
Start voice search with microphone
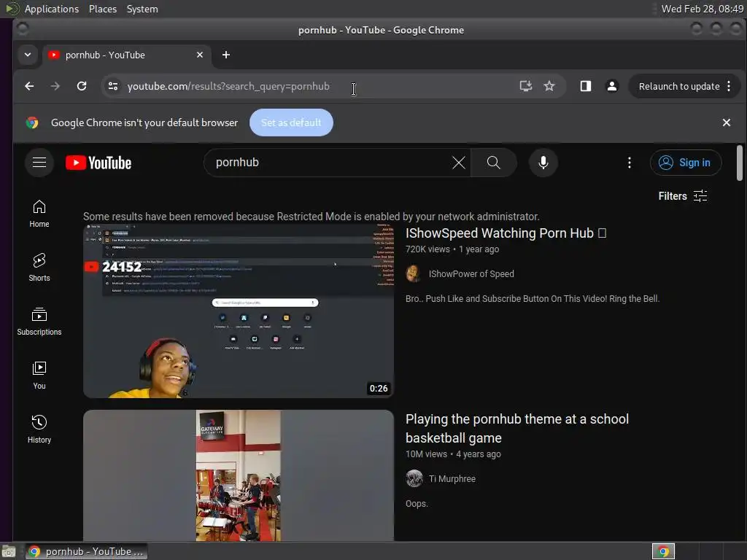(543, 163)
